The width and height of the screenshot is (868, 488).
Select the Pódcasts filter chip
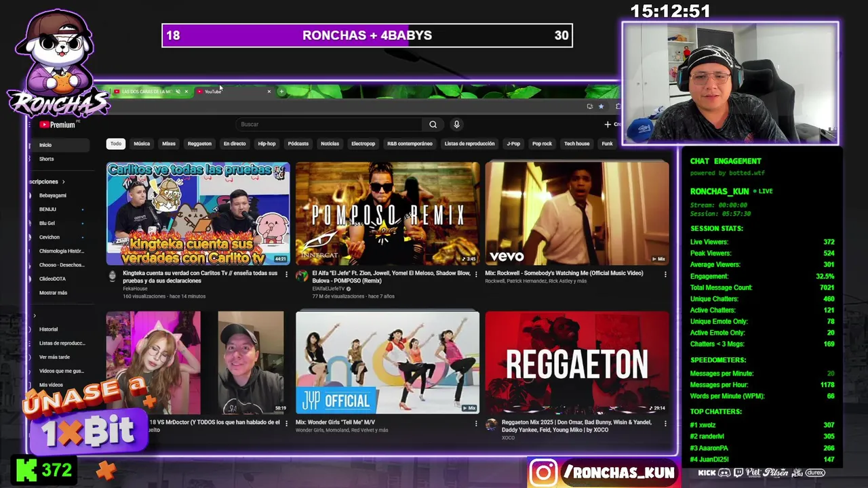point(298,144)
